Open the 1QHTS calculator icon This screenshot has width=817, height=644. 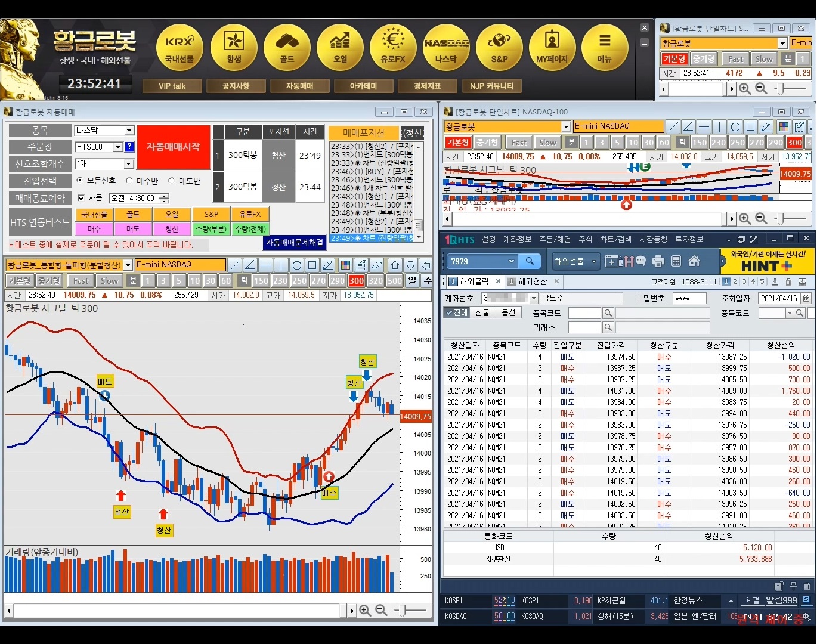point(676,261)
